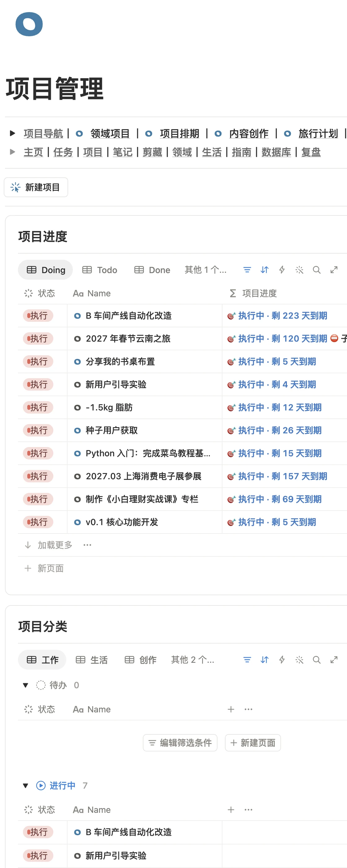Open 2027.03 上海消费电子展参展 project

click(x=143, y=476)
